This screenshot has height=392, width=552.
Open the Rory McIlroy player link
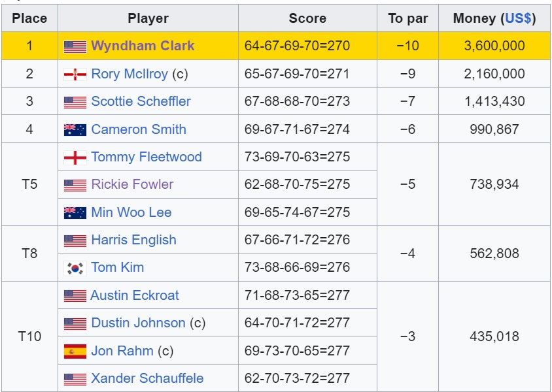pyautogui.click(x=129, y=74)
